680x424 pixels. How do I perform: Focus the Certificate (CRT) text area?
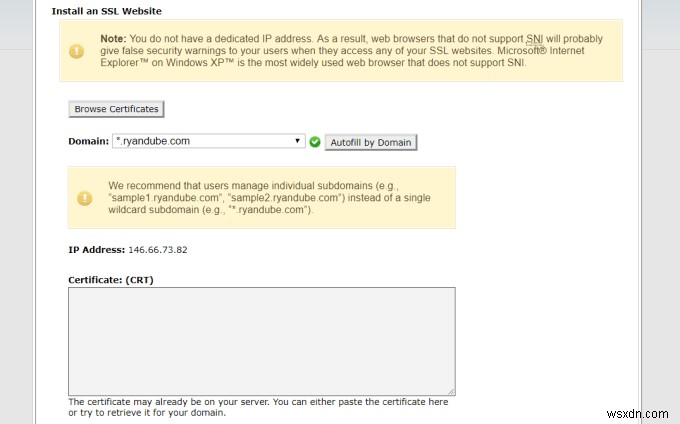point(261,341)
